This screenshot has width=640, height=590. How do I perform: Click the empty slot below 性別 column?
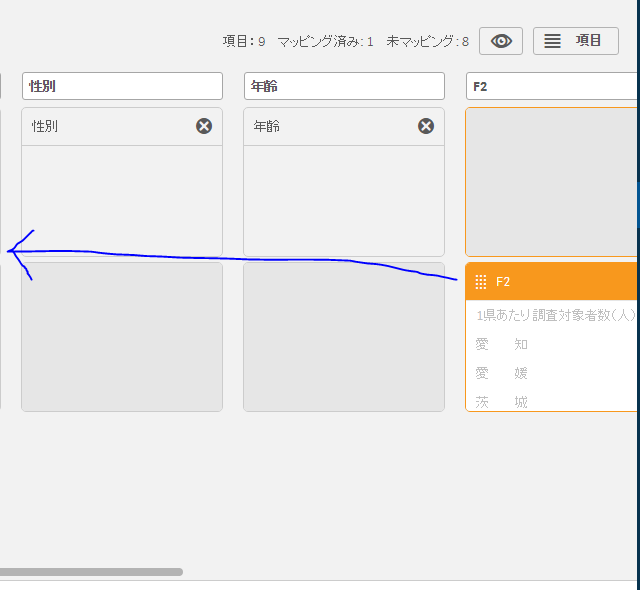tap(122, 337)
